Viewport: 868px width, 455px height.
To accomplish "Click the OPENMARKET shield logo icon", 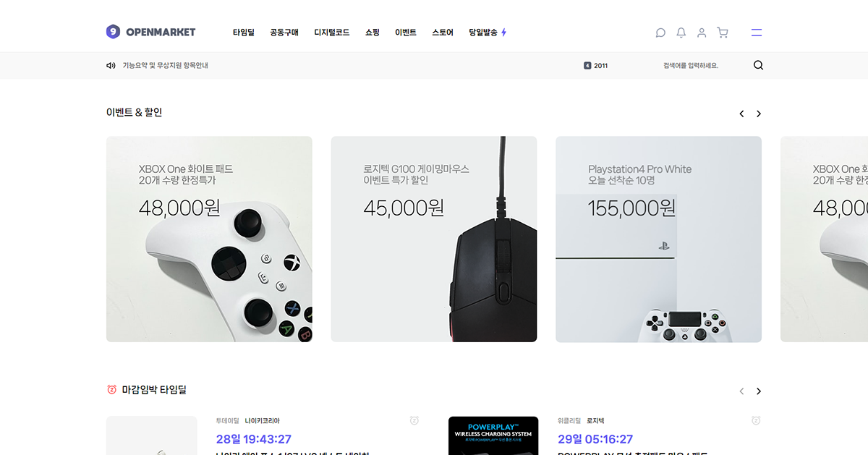I will 113,32.
